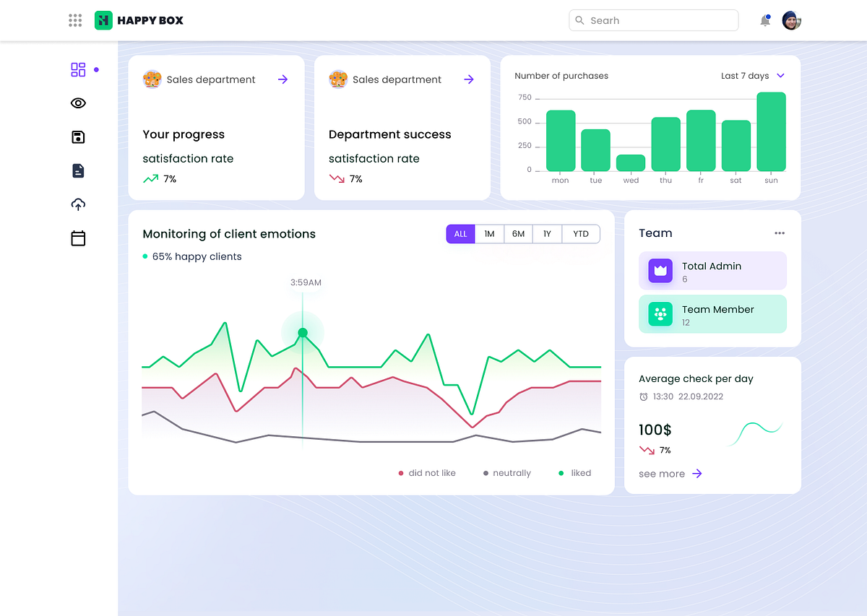The image size is (867, 616).
Task: Toggle the liked legend item on the emotions chart
Action: click(x=574, y=472)
